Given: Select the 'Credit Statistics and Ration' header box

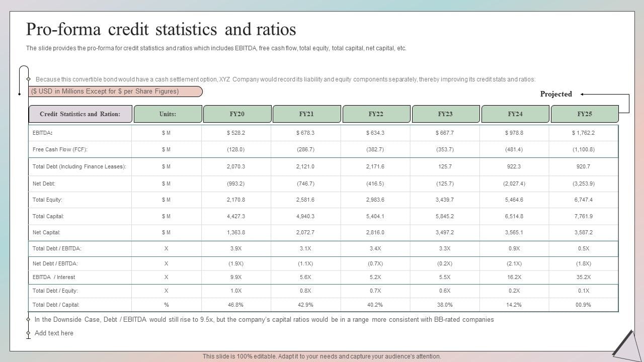Looking at the screenshot, I should pos(80,114).
